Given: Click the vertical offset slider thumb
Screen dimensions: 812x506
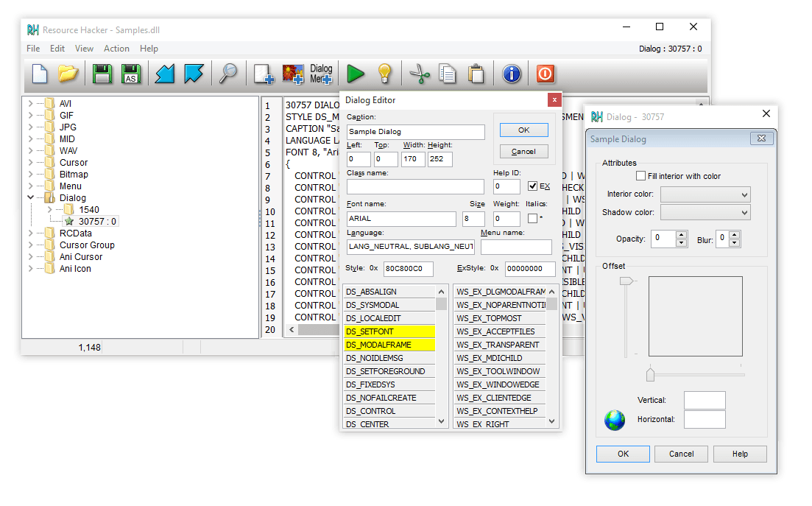Looking at the screenshot, I should 626,281.
